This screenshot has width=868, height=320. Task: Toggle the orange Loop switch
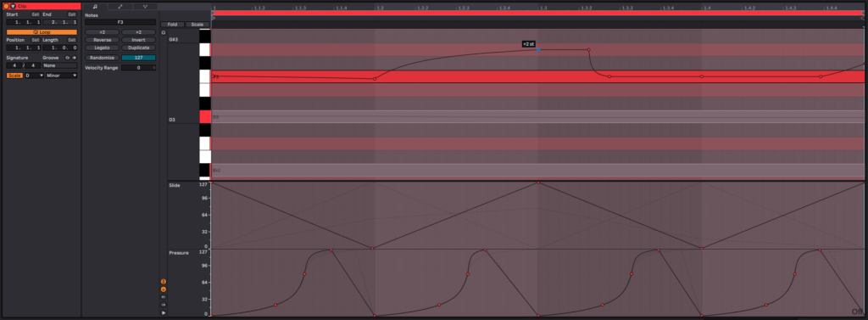coord(42,32)
